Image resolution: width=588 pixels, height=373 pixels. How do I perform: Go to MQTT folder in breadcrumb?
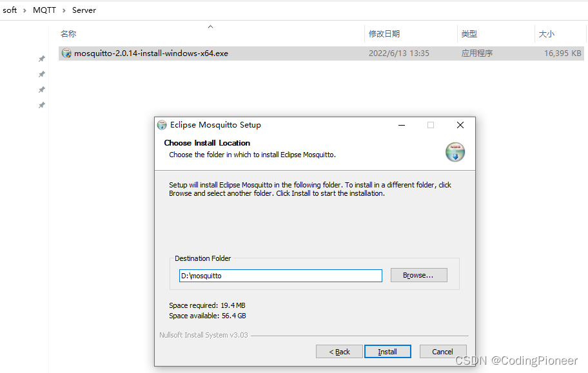pos(44,10)
